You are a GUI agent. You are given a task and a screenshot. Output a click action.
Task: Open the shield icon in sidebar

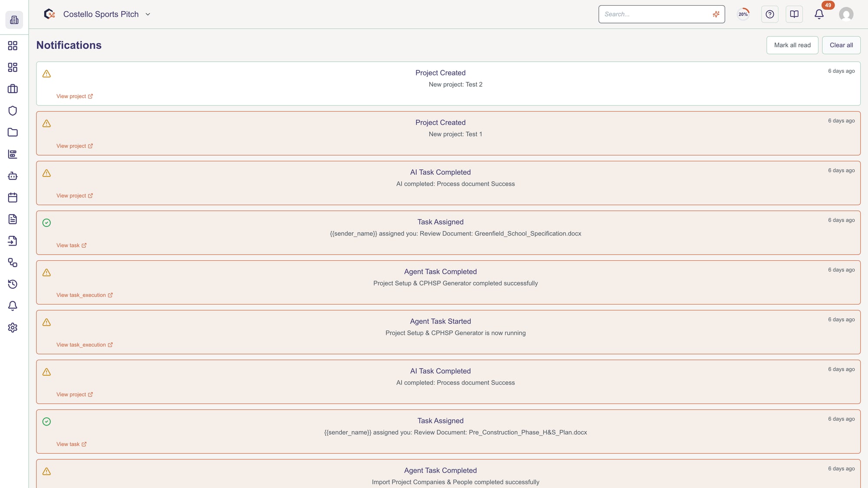click(13, 111)
